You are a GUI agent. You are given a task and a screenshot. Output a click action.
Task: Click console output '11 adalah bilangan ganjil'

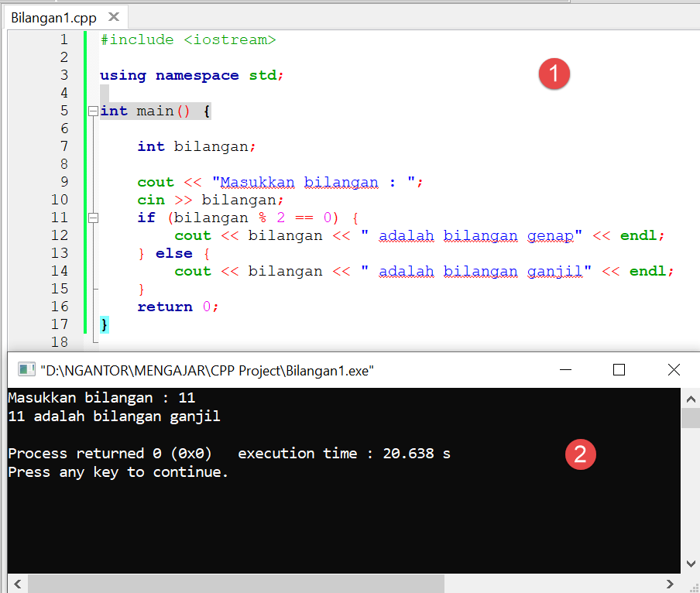(x=115, y=416)
